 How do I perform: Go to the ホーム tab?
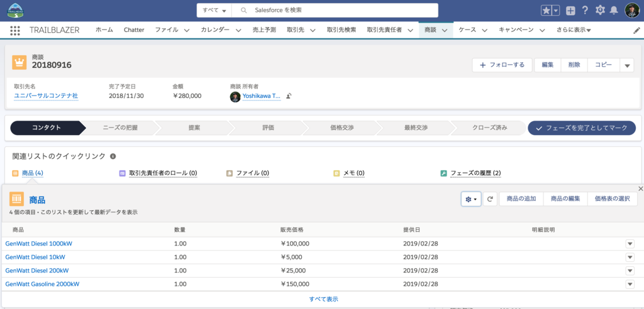(104, 30)
